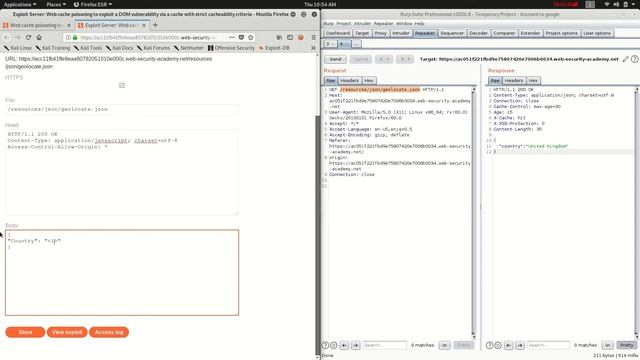Screen dimensions: 640x360
Task: Switch to the Decoder tab
Action: (x=478, y=33)
